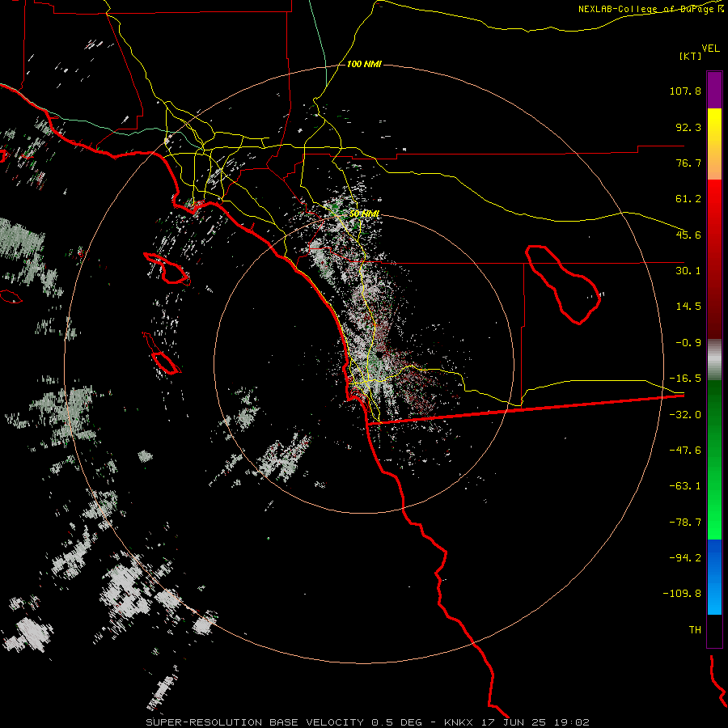This screenshot has height=728, width=728.
Task: Click the 92.3 velocity scale label
Action: point(688,127)
